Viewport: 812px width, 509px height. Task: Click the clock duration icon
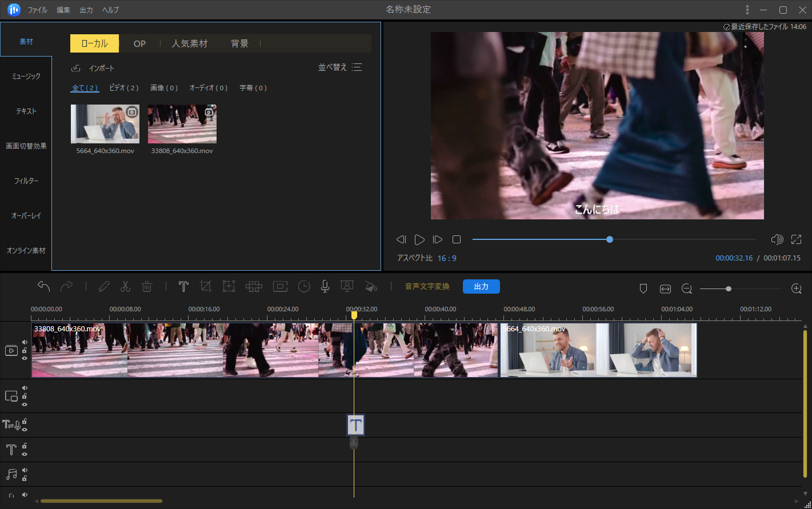click(304, 286)
